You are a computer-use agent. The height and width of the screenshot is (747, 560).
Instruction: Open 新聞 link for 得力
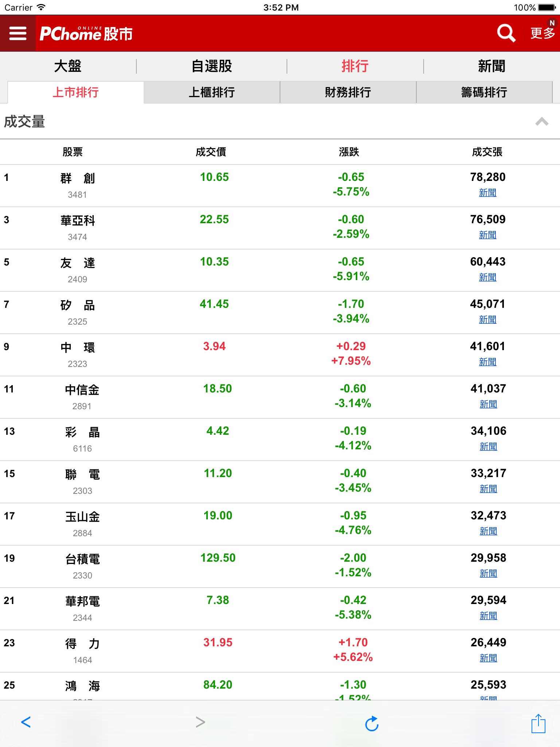click(488, 658)
